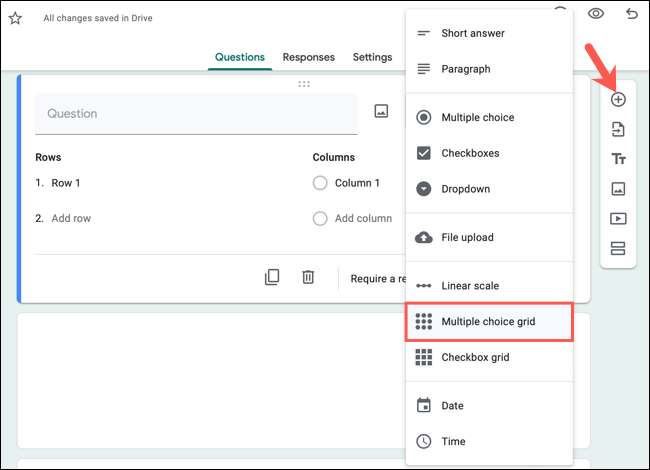This screenshot has width=650, height=470.
Task: Choose Time question type
Action: tap(490, 441)
